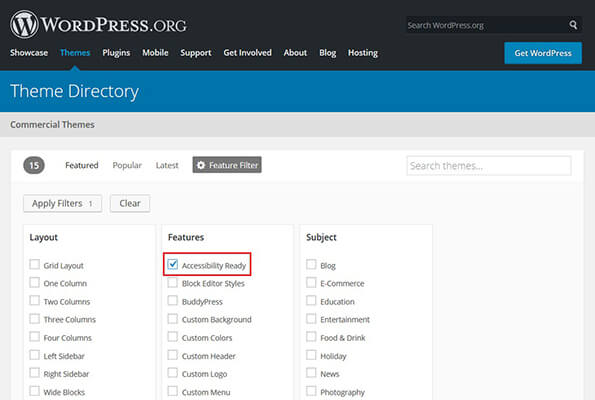Check the Blog subject checkbox
The image size is (595, 400).
(x=311, y=265)
